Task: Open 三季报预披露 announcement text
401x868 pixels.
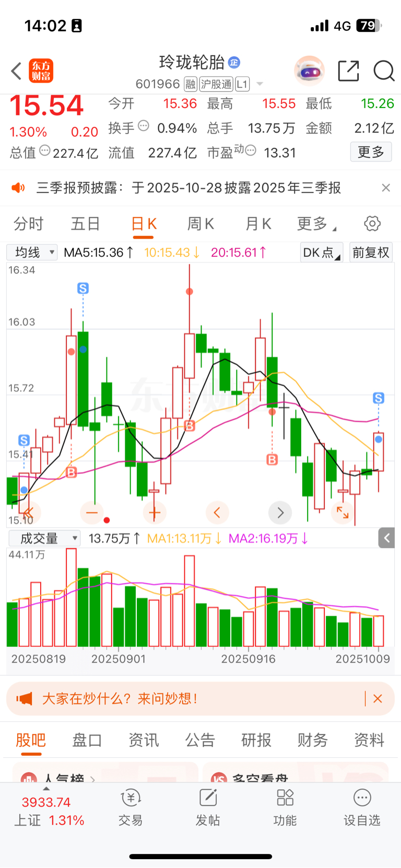Action: [188, 188]
